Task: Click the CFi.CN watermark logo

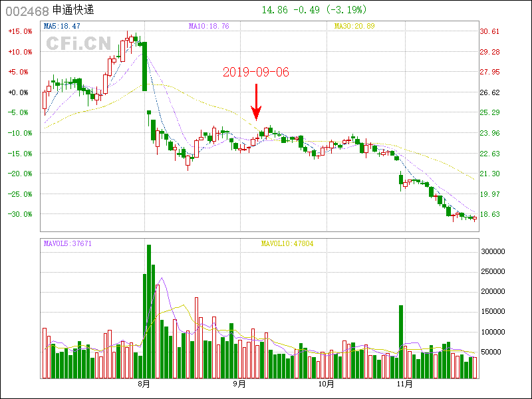Action: (x=78, y=43)
